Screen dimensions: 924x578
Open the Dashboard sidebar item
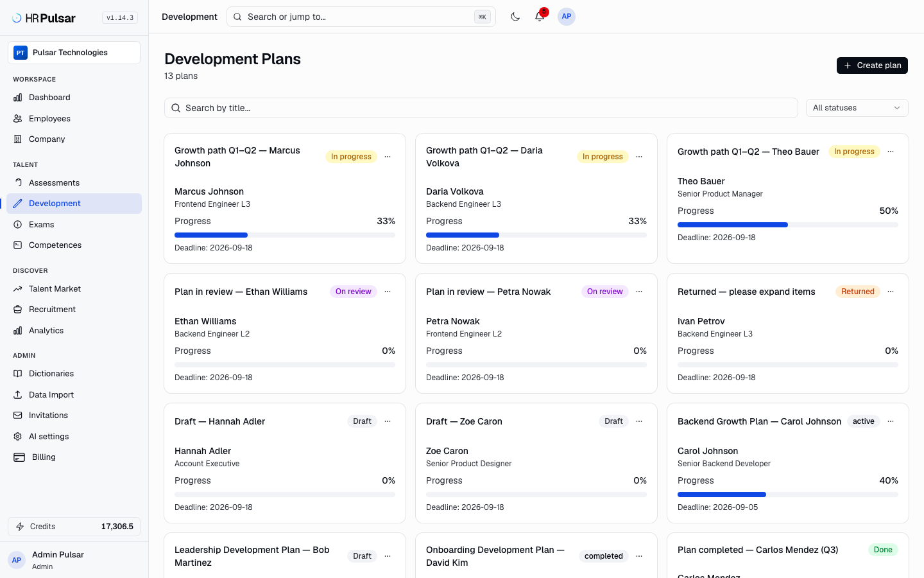pos(74,98)
